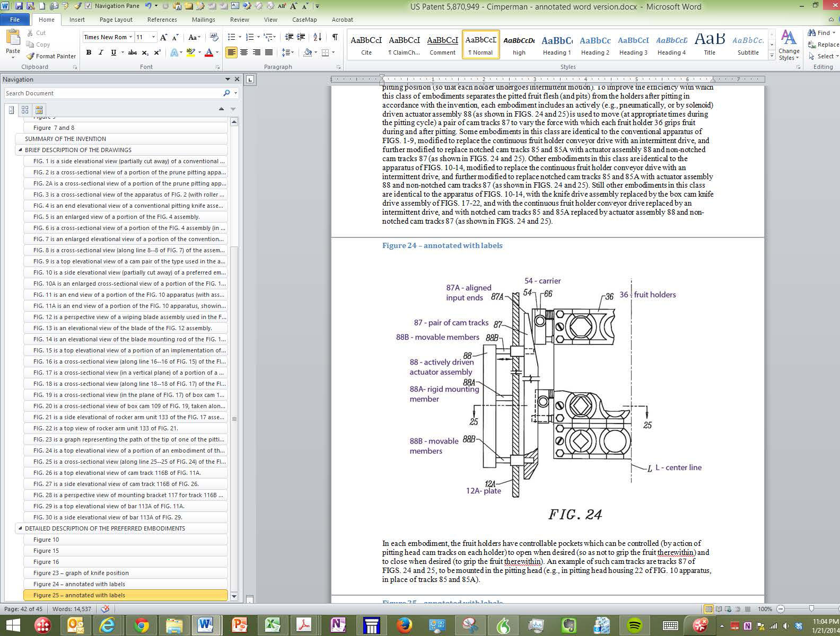Open Firefox from the taskbar

pyautogui.click(x=404, y=625)
